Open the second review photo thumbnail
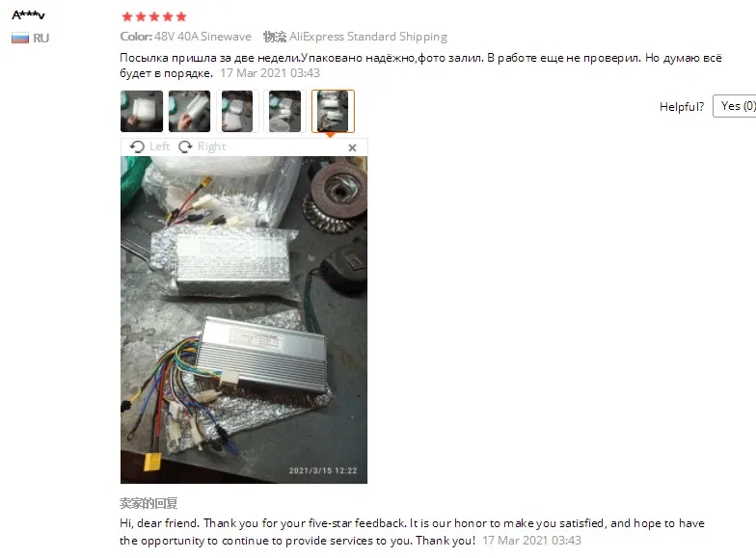The width and height of the screenshot is (756, 558). point(189,112)
